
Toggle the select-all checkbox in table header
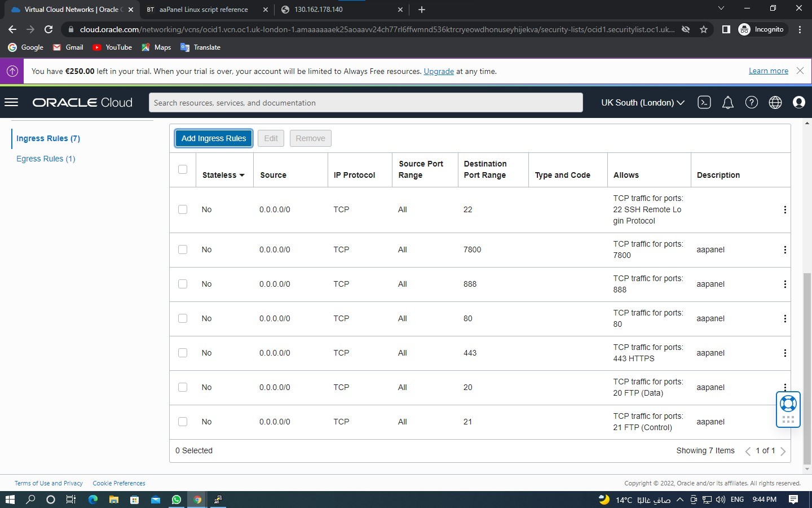tap(183, 169)
